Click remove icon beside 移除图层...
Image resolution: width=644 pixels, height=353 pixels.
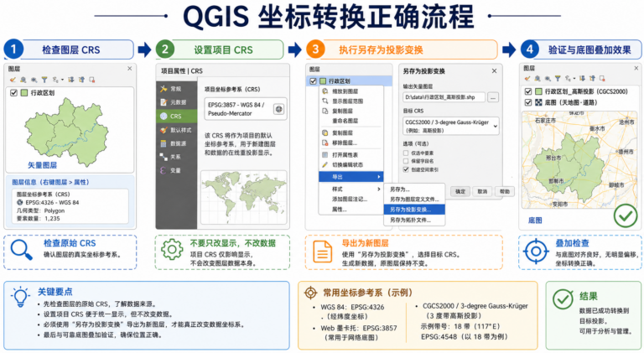(x=325, y=143)
